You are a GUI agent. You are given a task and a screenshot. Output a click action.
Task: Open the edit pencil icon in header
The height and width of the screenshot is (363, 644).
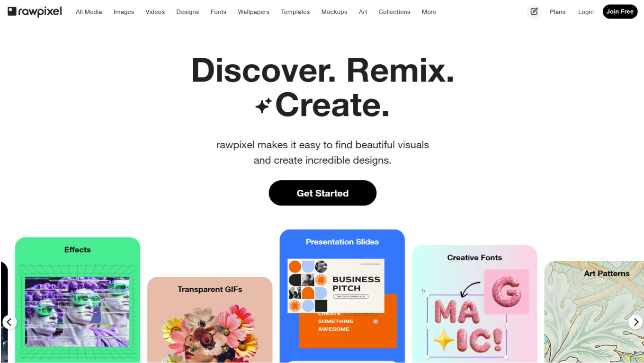coord(534,11)
